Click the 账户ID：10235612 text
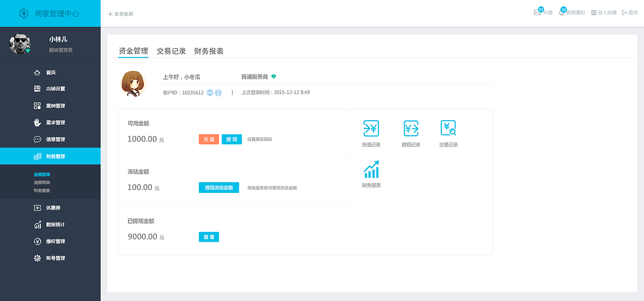Viewport: 644px width, 301px height. point(183,93)
